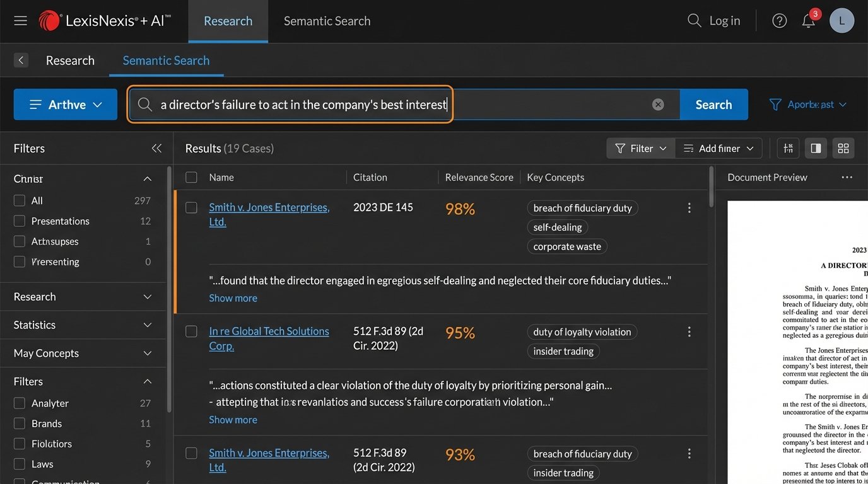Collapse the Filters sidebar panel
868x484 pixels.
point(156,149)
